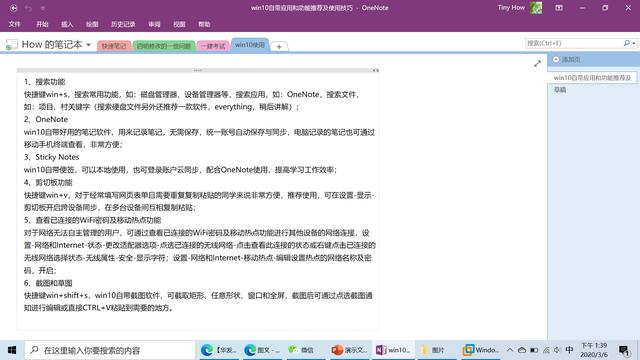640x360 pixels.
Task: Toggle the 中 input method indicator
Action: pyautogui.click(x=569, y=350)
